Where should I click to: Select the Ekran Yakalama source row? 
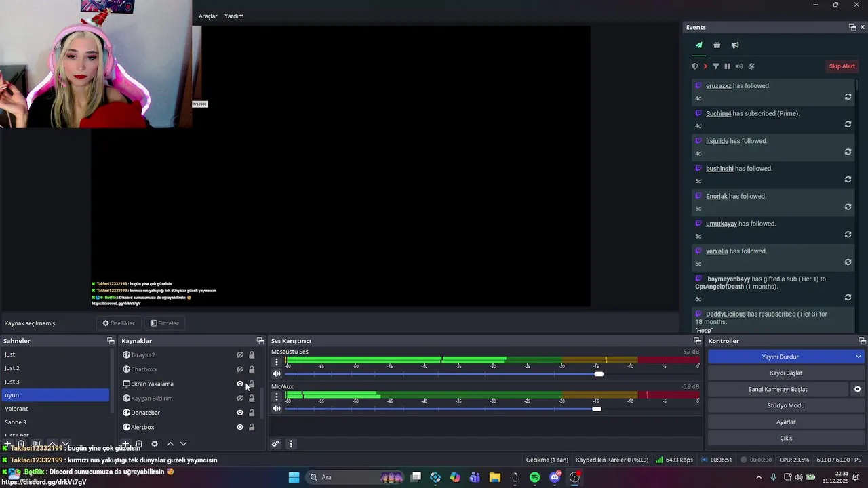(189, 384)
